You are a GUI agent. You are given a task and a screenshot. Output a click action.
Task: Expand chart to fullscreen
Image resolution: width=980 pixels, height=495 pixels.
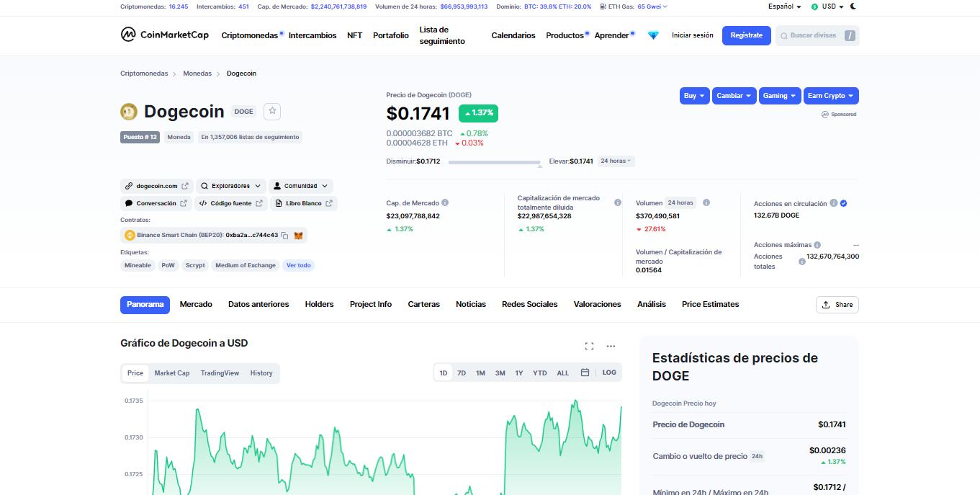[x=589, y=346]
